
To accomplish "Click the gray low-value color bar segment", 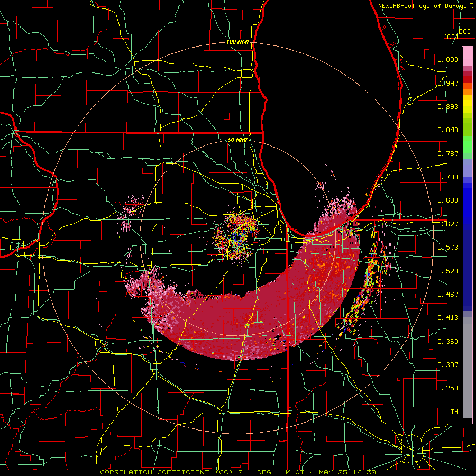I will (x=467, y=368).
